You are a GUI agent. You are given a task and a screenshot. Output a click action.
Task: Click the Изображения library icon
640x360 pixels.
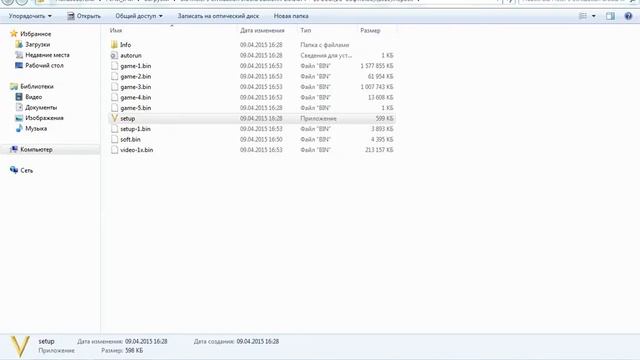tap(19, 118)
